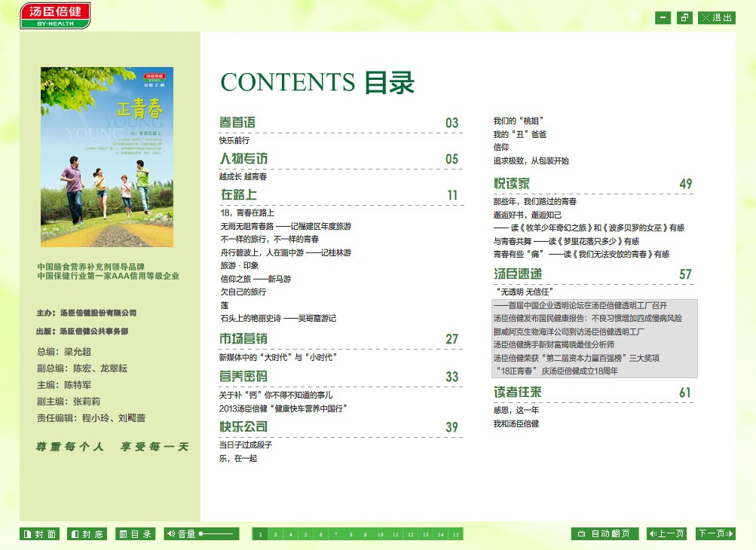Screen dimensions: 756x550
Task: Jump to page 9 in page strip
Action: 366,534
